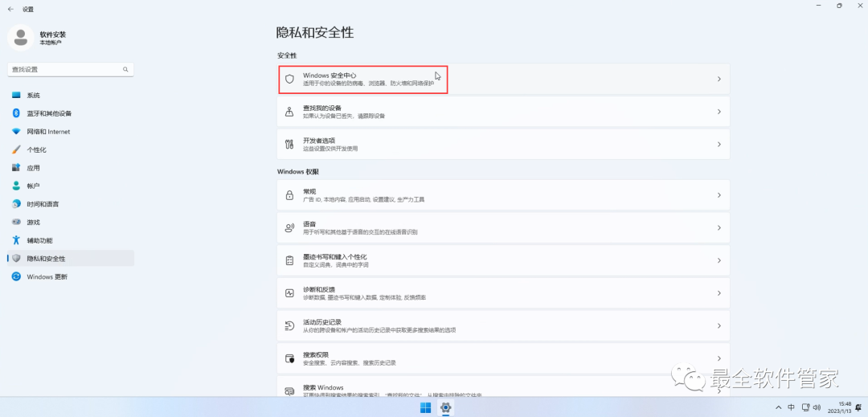
Task: Select 网络和 Internet in sidebar
Action: pos(70,132)
